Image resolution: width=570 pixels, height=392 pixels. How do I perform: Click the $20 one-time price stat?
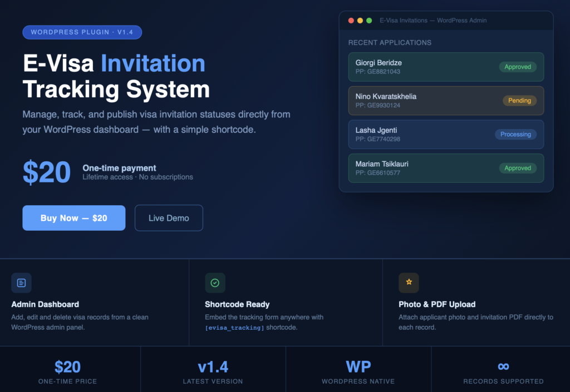(67, 367)
